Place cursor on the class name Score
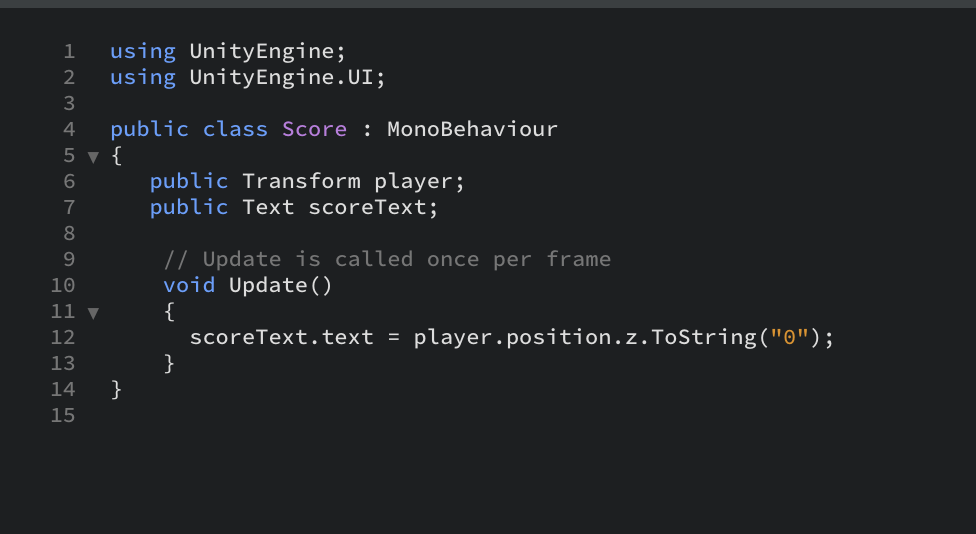This screenshot has width=976, height=534. (x=314, y=129)
